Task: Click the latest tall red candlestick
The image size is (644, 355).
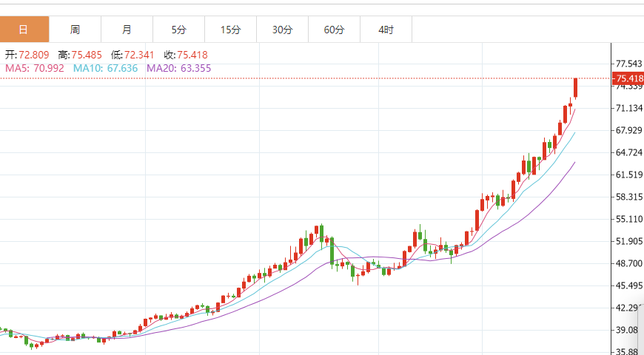Action: tap(575, 87)
